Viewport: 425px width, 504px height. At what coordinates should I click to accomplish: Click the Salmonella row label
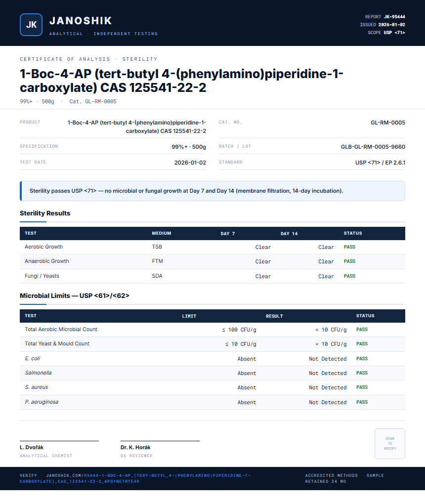coord(38,373)
